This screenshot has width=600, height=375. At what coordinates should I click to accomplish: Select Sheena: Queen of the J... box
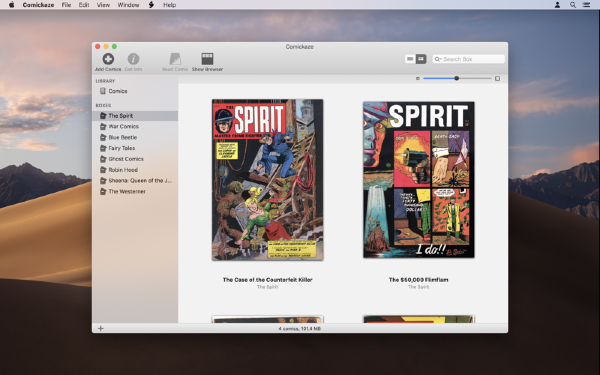pos(135,181)
